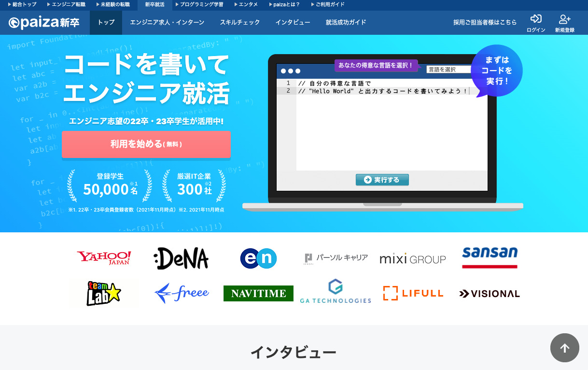Open エンジニア求人・インターン menu
This screenshot has width=588, height=370.
[x=167, y=22]
